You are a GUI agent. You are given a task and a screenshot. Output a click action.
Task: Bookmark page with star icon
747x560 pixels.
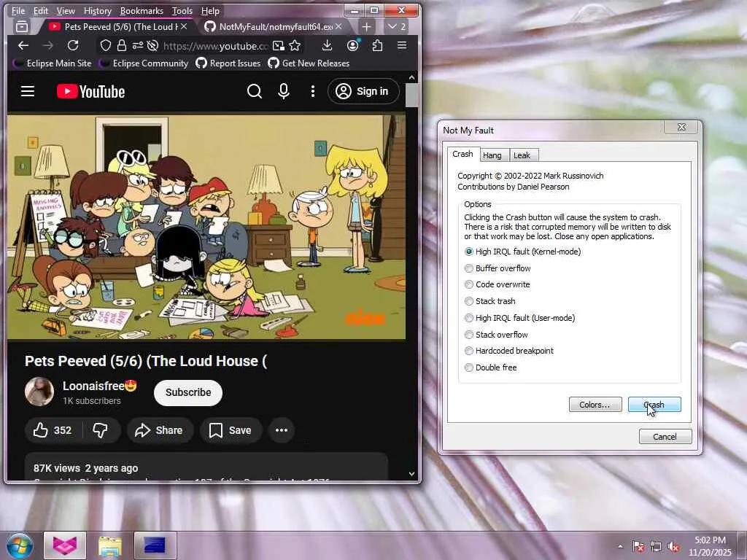295,45
